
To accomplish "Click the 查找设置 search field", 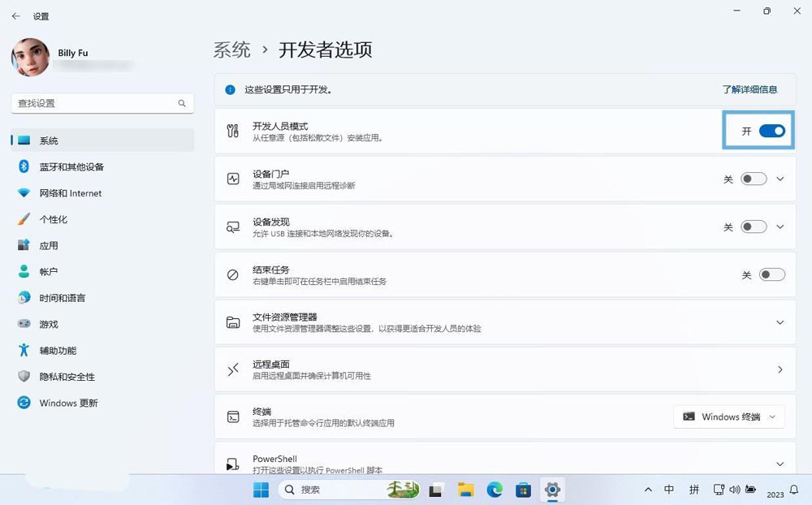I will click(x=93, y=104).
